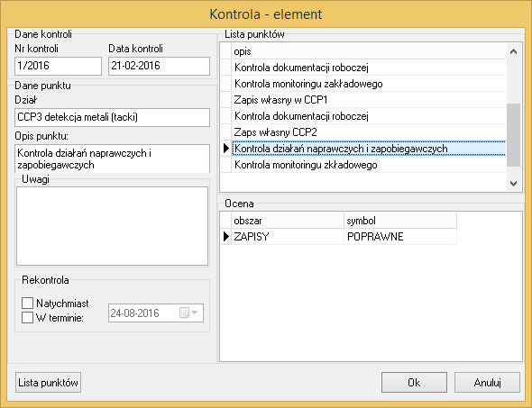
Task: Click the Anuluj button
Action: [487, 383]
